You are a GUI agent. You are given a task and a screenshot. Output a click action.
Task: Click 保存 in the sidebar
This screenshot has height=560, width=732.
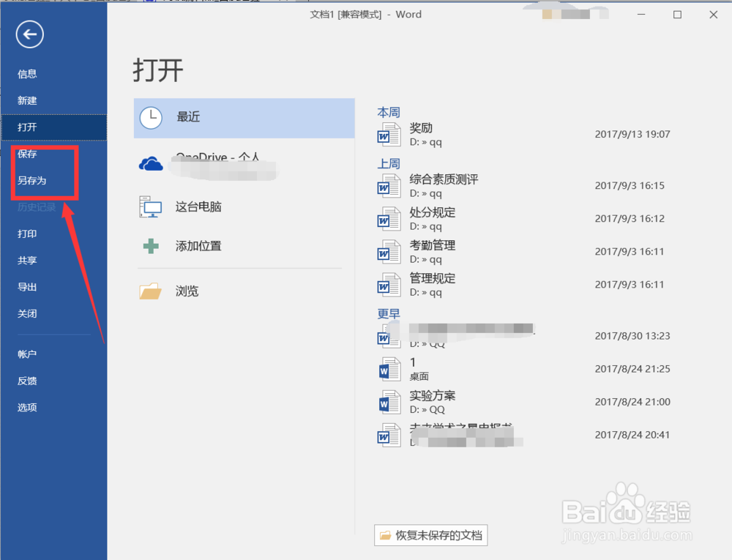27,154
